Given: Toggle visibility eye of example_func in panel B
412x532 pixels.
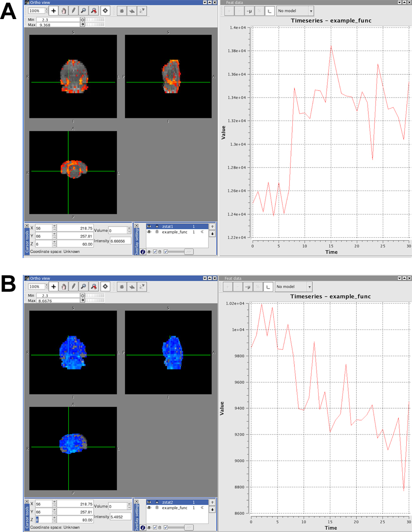Looking at the screenshot, I should coord(149,508).
